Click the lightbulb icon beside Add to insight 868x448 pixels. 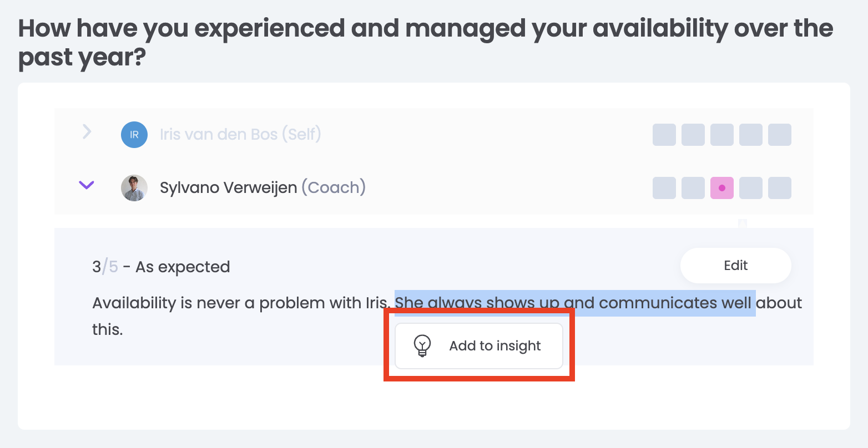coord(422,345)
